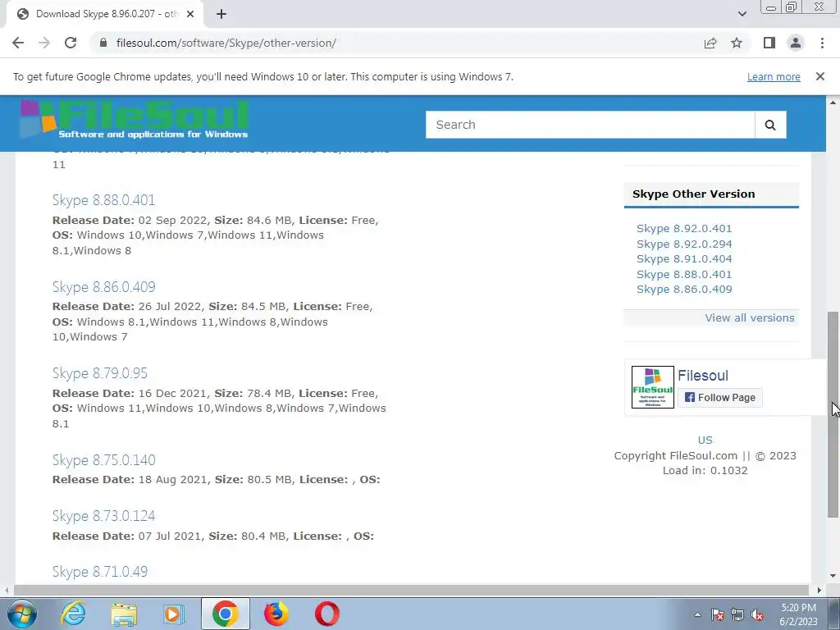Screen dimensions: 840x630
Task: Show hidden tray icons arrow
Action: click(697, 614)
